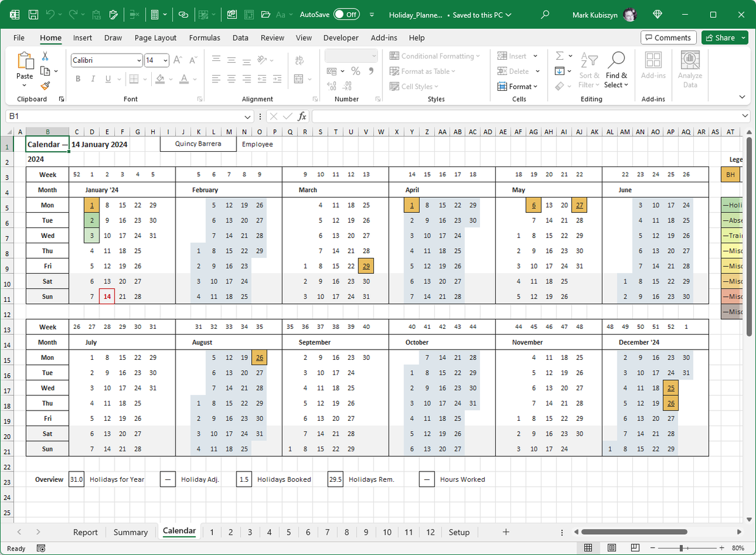The image size is (756, 555).
Task: Click the Save icon in the title bar
Action: [34, 15]
